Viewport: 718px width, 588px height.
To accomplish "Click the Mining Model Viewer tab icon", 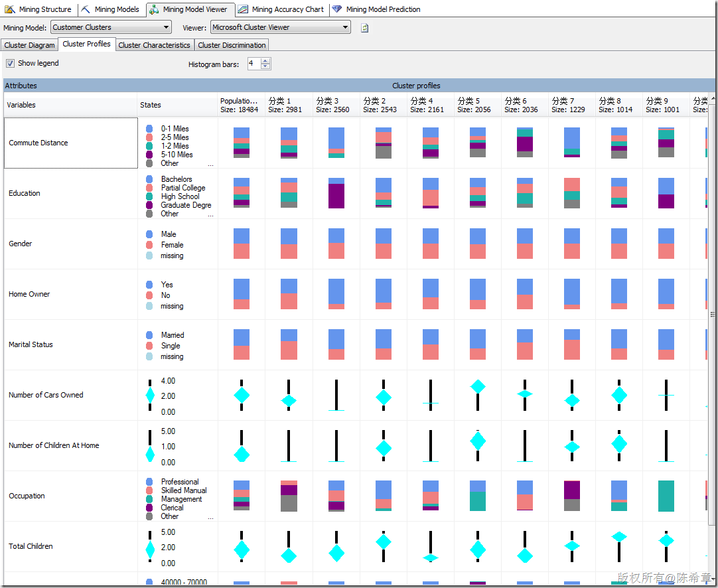I will (155, 9).
